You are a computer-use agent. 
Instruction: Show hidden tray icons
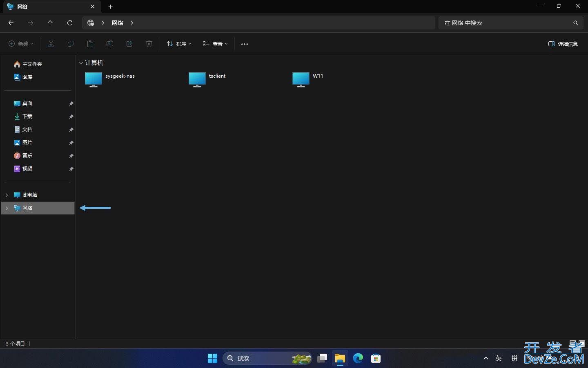[x=486, y=358]
